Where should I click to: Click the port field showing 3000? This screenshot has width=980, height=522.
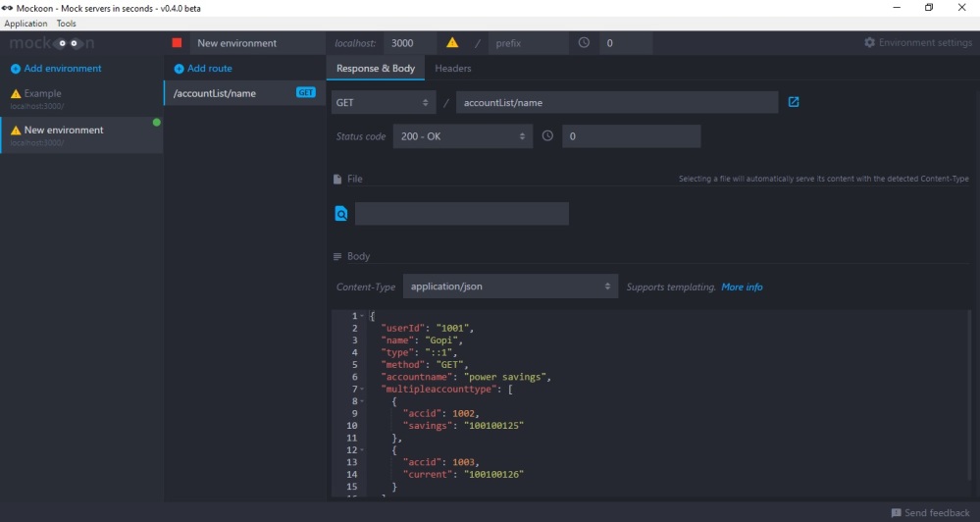(410, 43)
